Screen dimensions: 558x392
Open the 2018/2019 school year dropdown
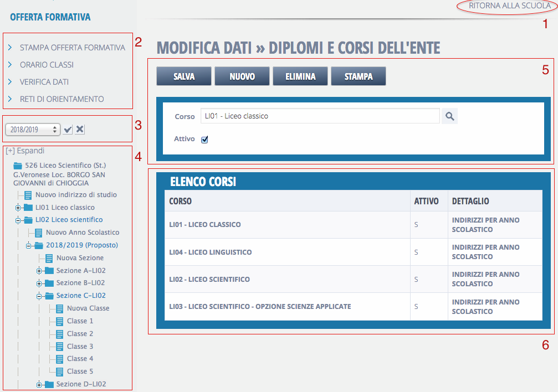coord(32,130)
